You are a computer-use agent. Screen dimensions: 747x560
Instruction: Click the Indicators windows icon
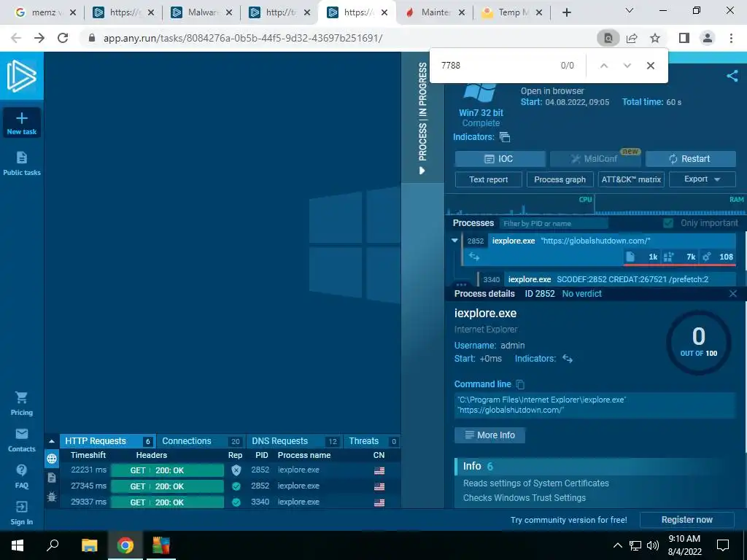point(505,137)
